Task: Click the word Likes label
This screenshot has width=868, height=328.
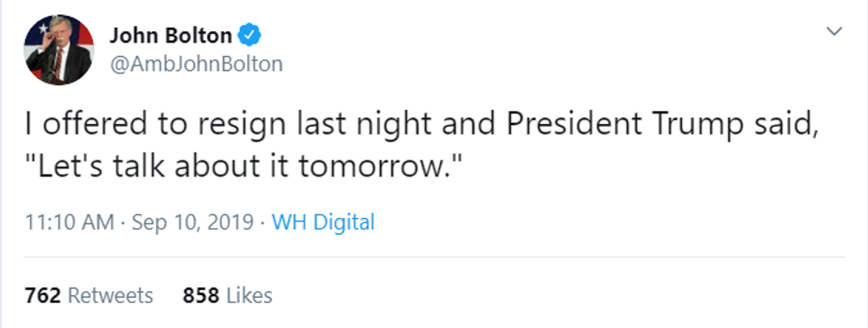Action: coord(250,295)
